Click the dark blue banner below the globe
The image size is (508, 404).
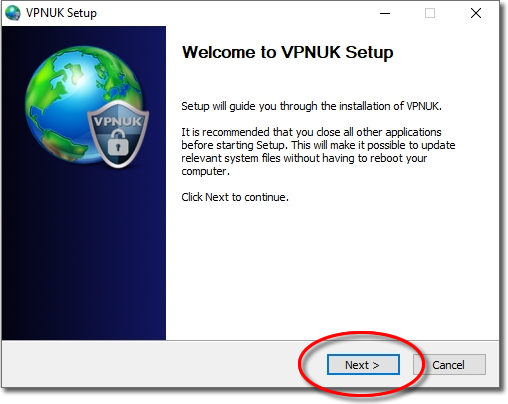click(83, 253)
